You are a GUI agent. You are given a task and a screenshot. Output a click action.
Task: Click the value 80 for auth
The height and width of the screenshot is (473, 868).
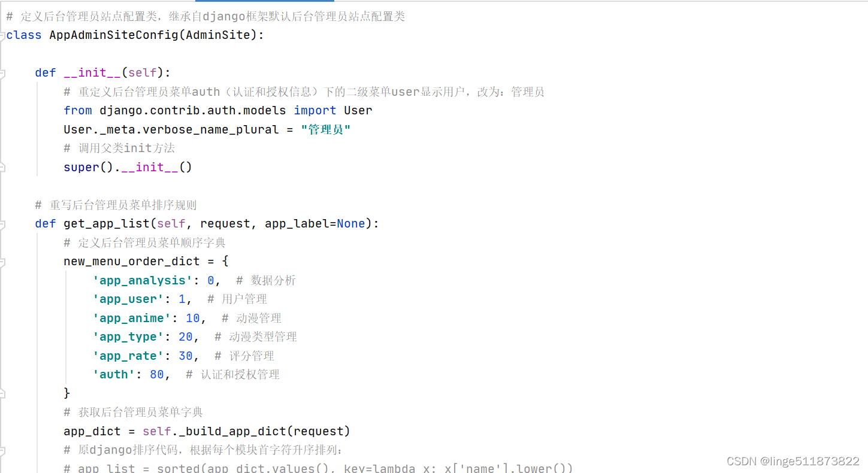[x=157, y=375]
